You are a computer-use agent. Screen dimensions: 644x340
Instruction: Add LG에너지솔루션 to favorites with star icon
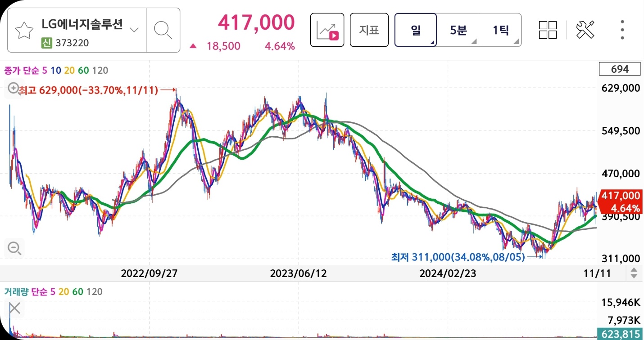24,31
